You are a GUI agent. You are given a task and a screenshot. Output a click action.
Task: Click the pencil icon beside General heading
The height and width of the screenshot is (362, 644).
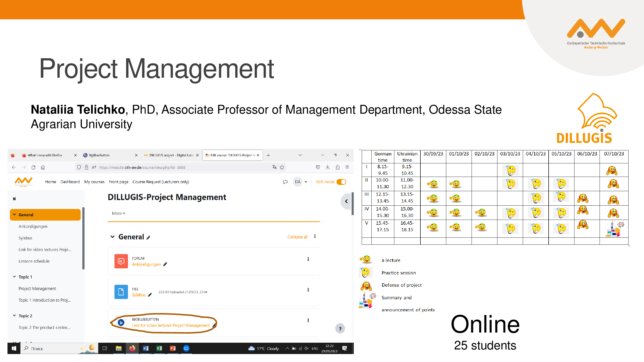pos(148,238)
